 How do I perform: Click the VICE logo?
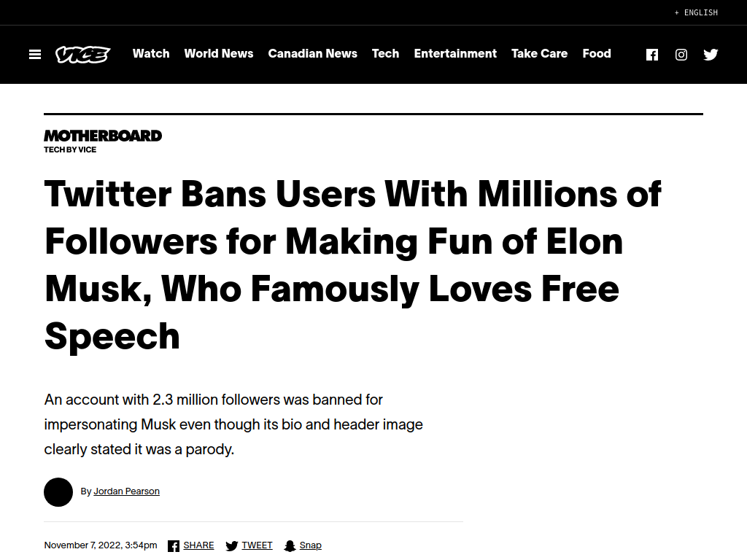click(x=83, y=54)
